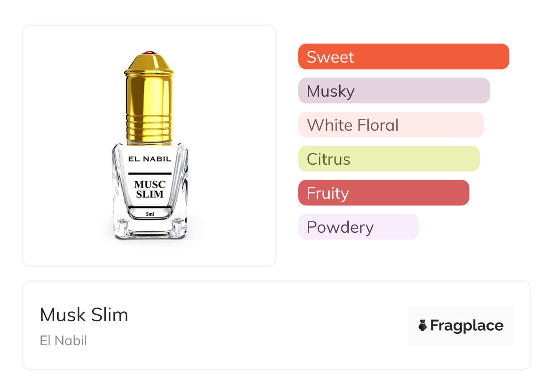Click the Fragplace brand name text

pyautogui.click(x=467, y=325)
